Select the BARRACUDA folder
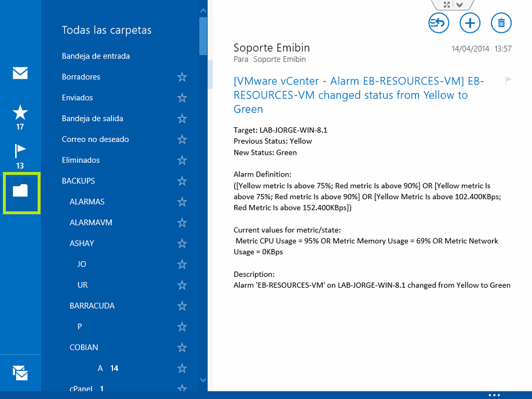The image size is (532, 399). 92,306
